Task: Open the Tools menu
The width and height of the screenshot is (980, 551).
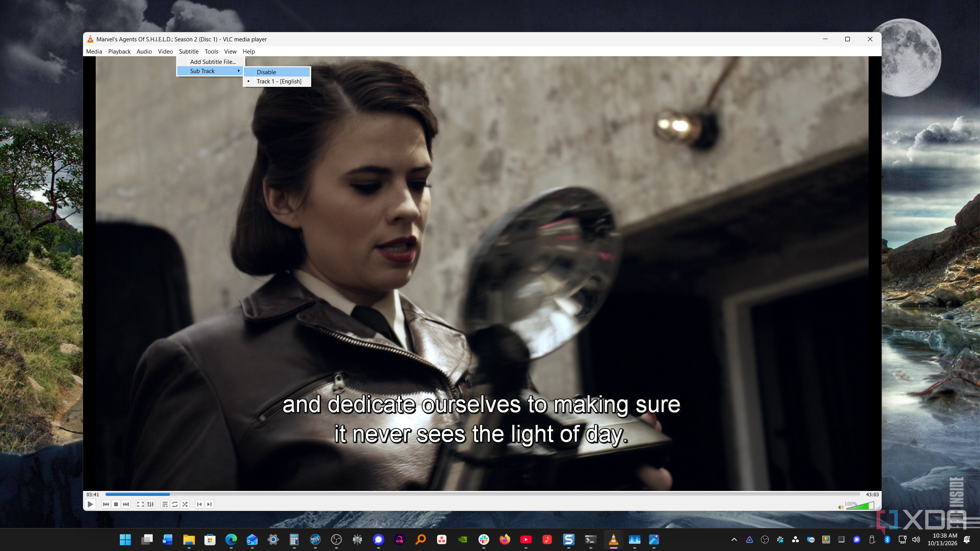Action: point(211,51)
